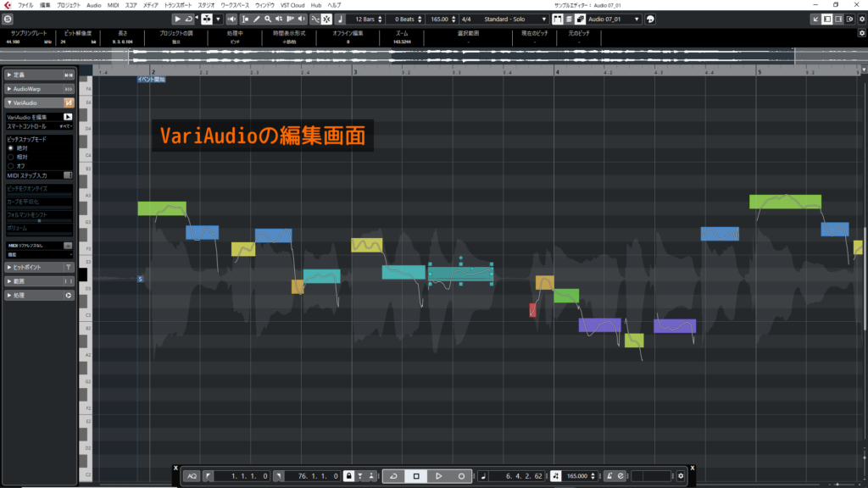The image size is (868, 488).
Task: Click the Solo editor S icon
Action: point(8,19)
